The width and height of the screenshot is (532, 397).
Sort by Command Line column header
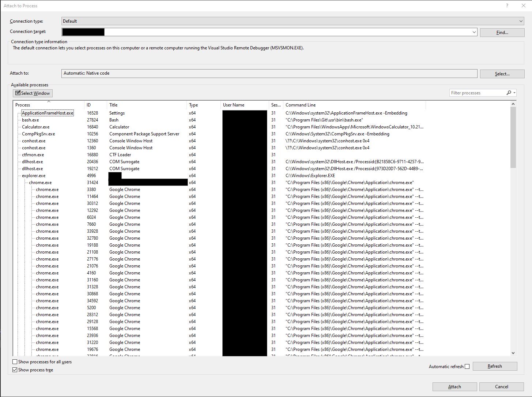[355, 105]
